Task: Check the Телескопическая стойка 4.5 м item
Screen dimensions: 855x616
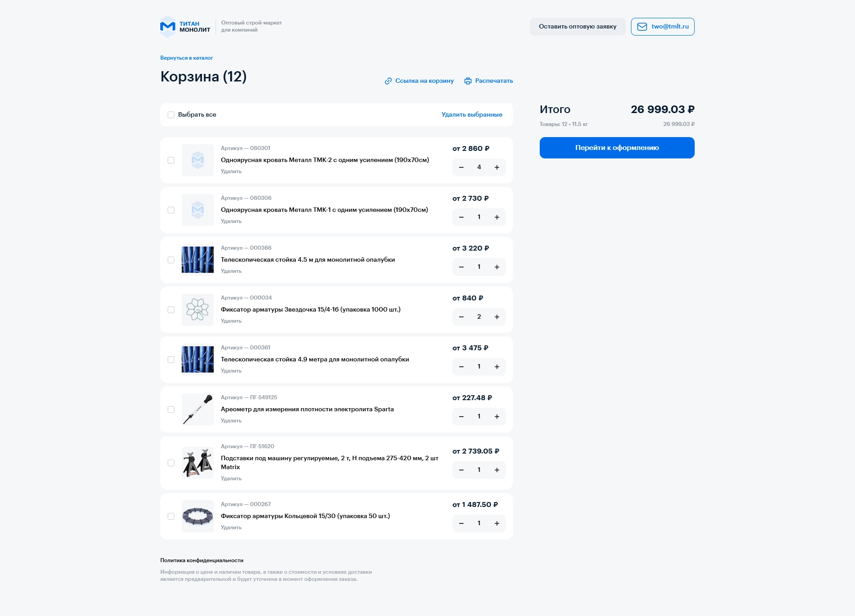Action: [x=171, y=260]
